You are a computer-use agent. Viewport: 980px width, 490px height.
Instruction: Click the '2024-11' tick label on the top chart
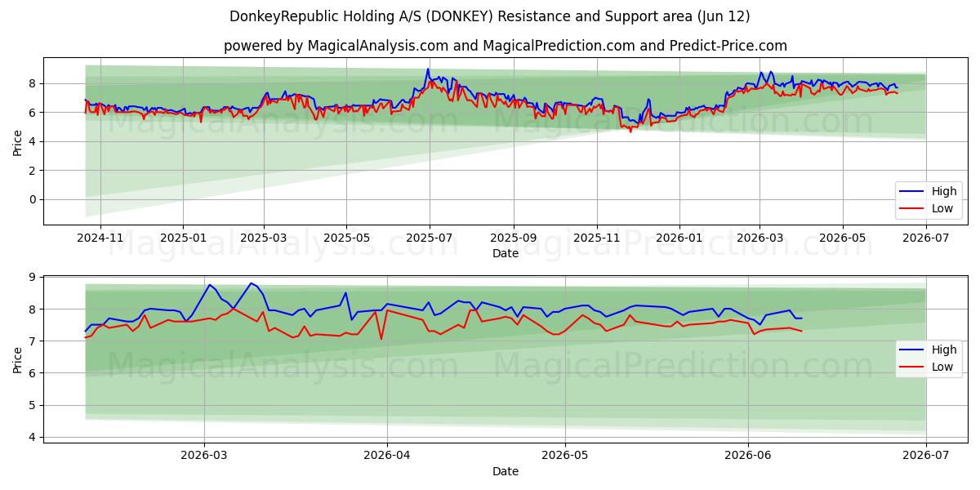click(x=100, y=237)
